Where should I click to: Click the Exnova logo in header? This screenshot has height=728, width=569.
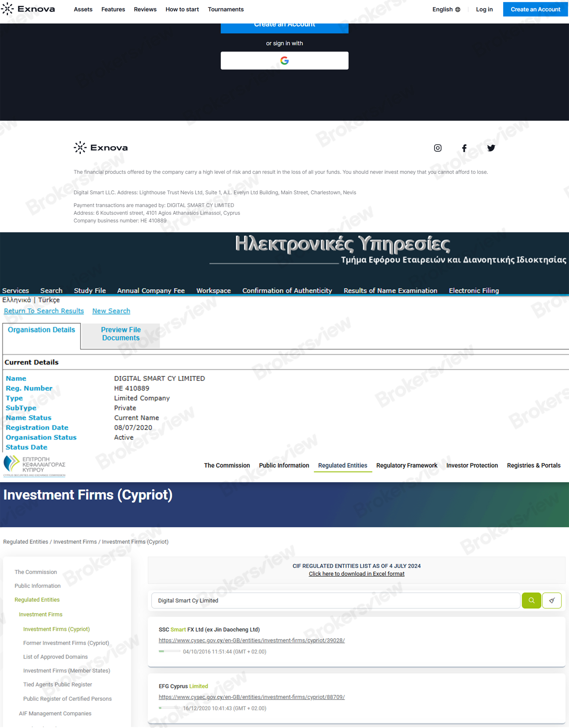(28, 9)
